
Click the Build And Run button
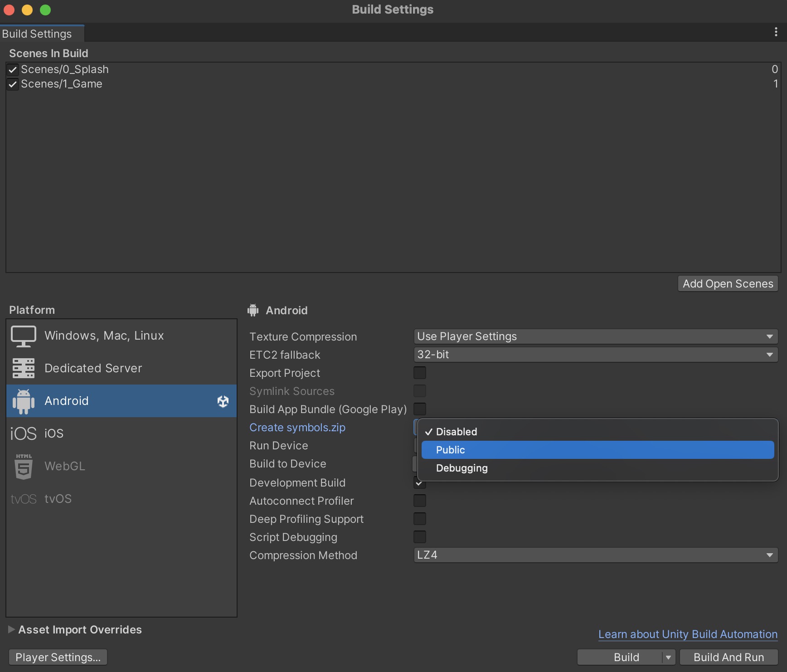(729, 657)
